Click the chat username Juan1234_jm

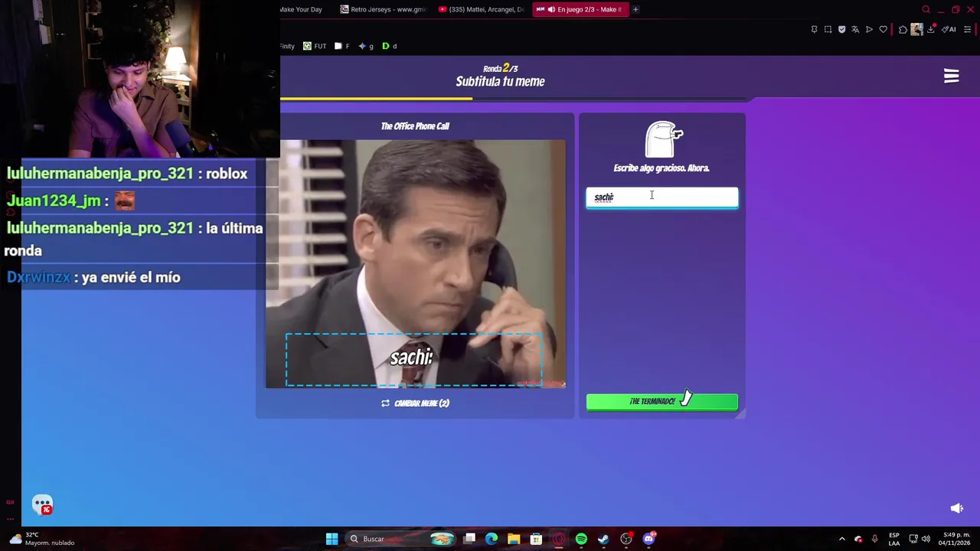[54, 201]
